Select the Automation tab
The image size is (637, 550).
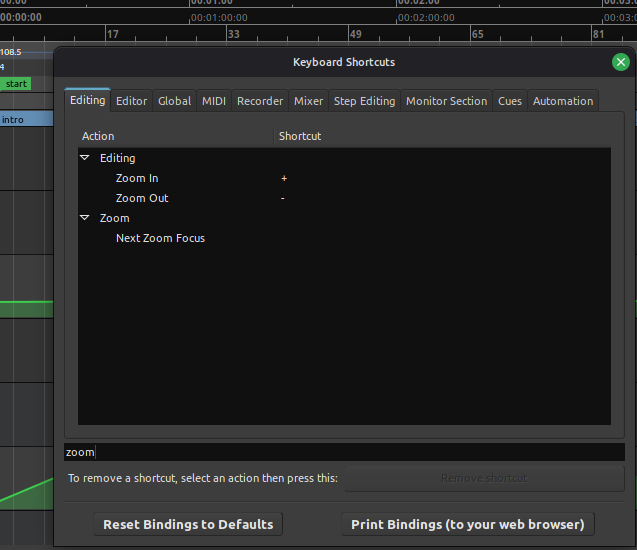563,101
